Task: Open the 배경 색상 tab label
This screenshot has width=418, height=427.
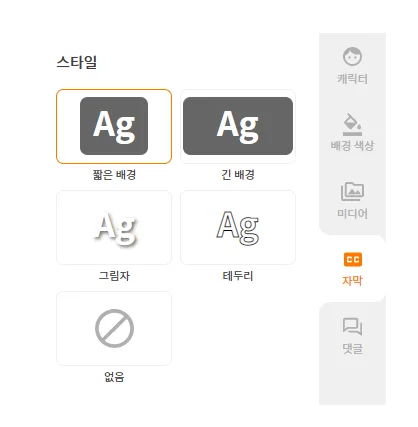Action: click(x=352, y=146)
